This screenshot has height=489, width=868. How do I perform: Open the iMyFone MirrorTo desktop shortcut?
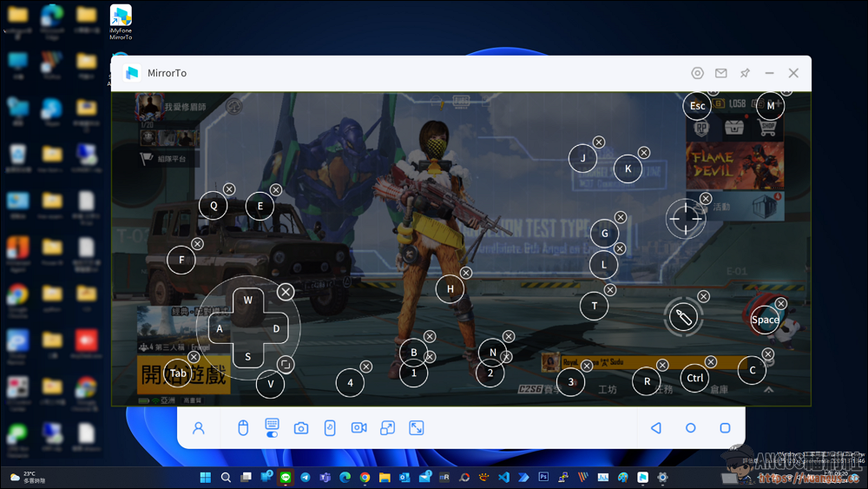(x=121, y=23)
